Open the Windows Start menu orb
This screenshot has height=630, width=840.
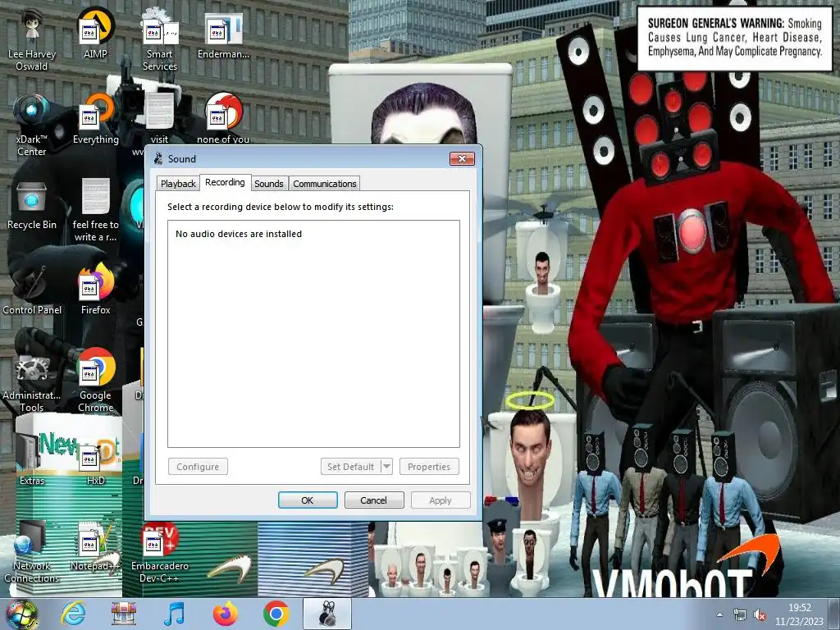(21, 614)
